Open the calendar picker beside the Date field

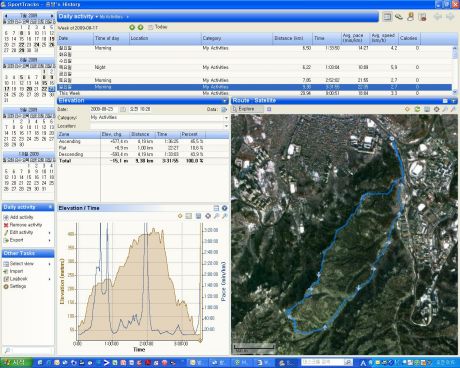click(x=123, y=109)
